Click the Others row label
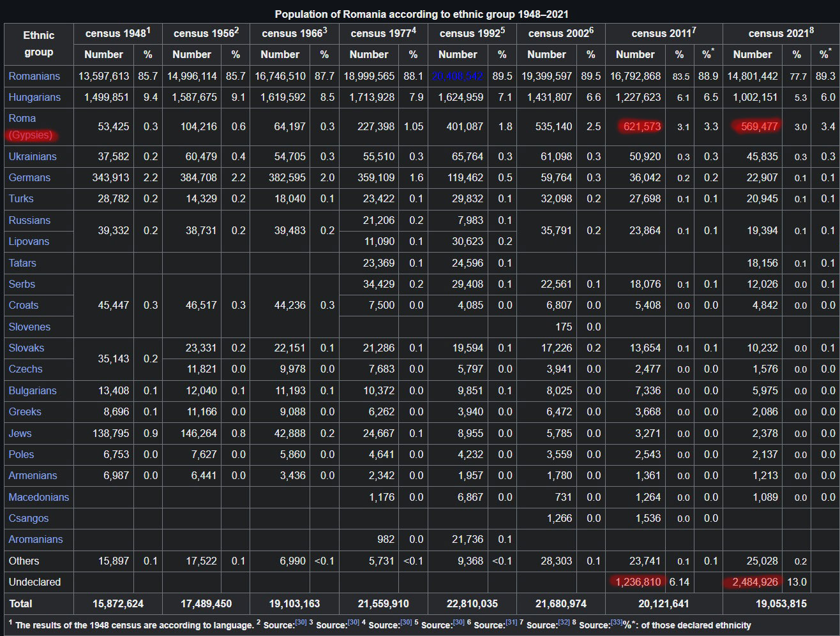 point(24,561)
